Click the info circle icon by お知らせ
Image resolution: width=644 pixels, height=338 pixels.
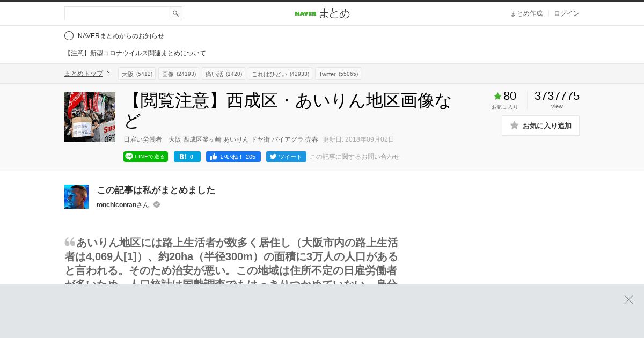pos(69,36)
